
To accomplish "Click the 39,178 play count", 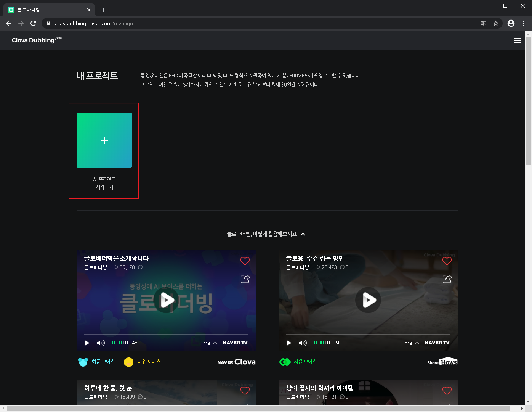I will point(125,267).
